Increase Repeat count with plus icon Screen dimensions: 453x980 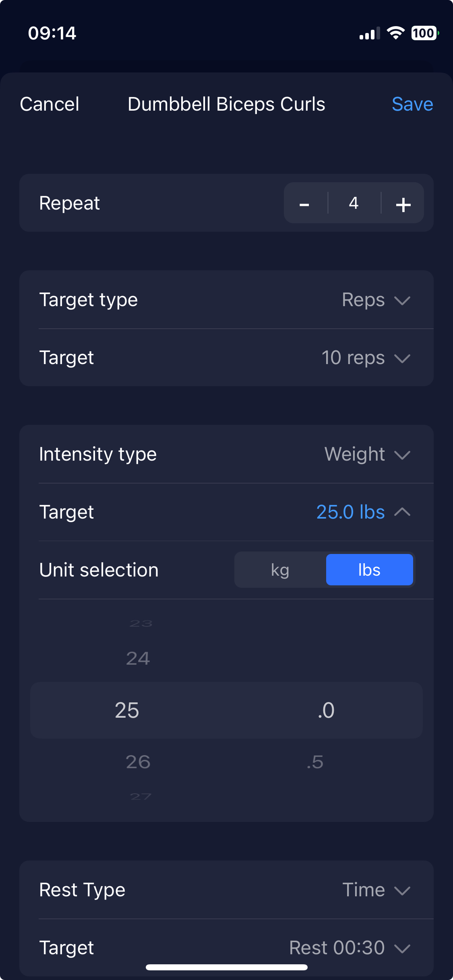[403, 204]
